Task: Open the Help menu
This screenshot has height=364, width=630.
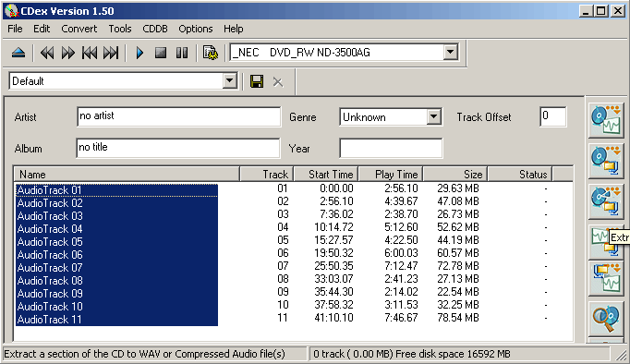Action: [233, 29]
